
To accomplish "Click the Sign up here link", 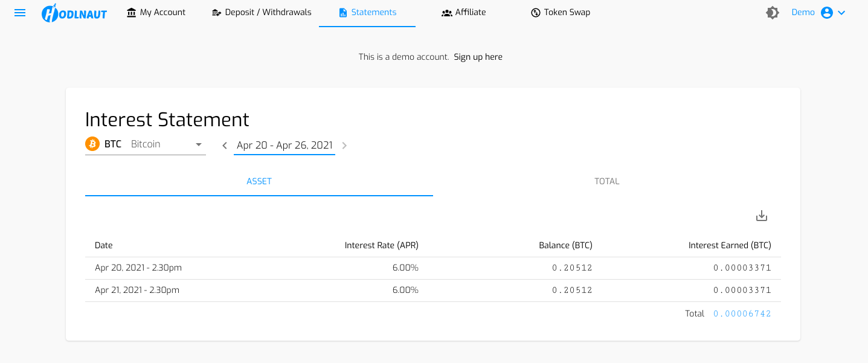I will [478, 57].
